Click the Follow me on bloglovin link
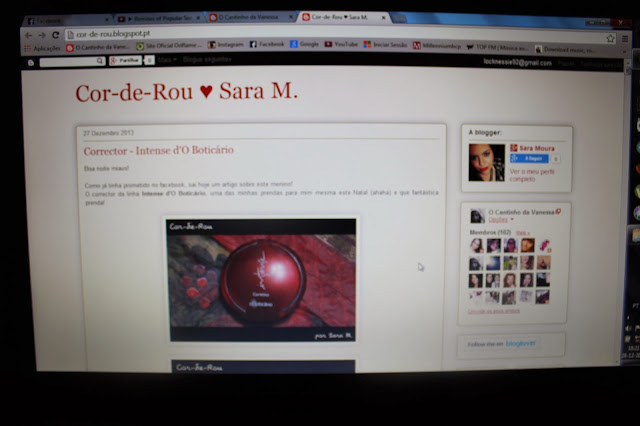The height and width of the screenshot is (426, 640). pyautogui.click(x=502, y=344)
